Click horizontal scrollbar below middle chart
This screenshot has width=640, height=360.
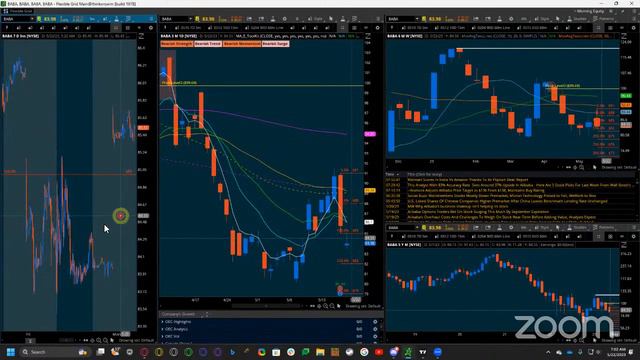click(266, 306)
